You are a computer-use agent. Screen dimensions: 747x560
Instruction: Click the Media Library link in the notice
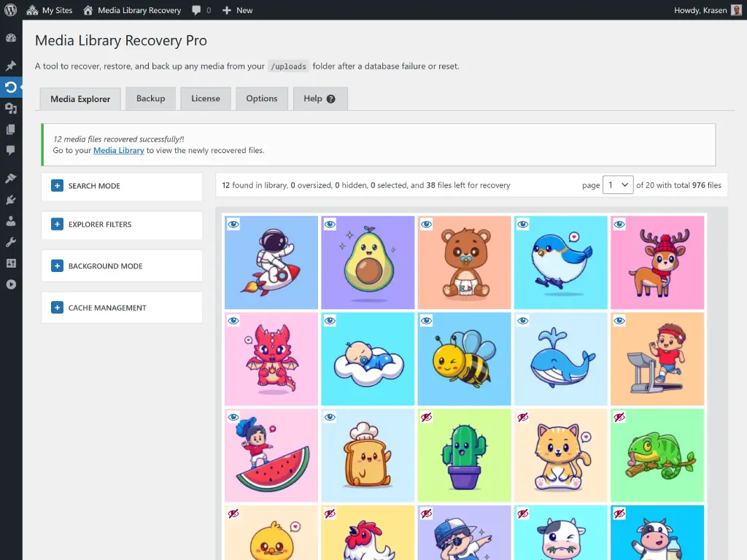coord(119,150)
